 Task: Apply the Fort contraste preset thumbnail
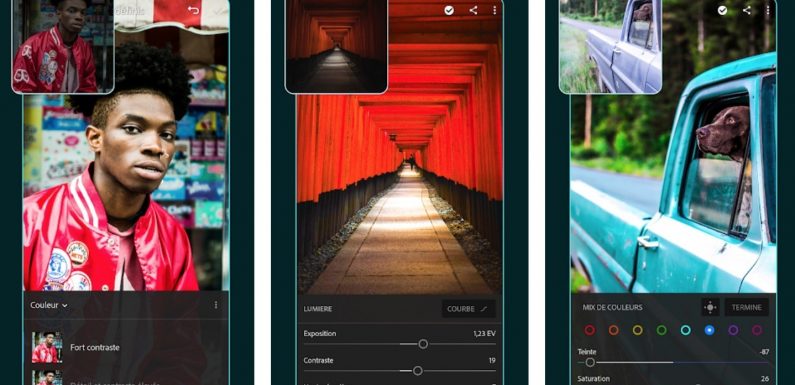pos(47,347)
